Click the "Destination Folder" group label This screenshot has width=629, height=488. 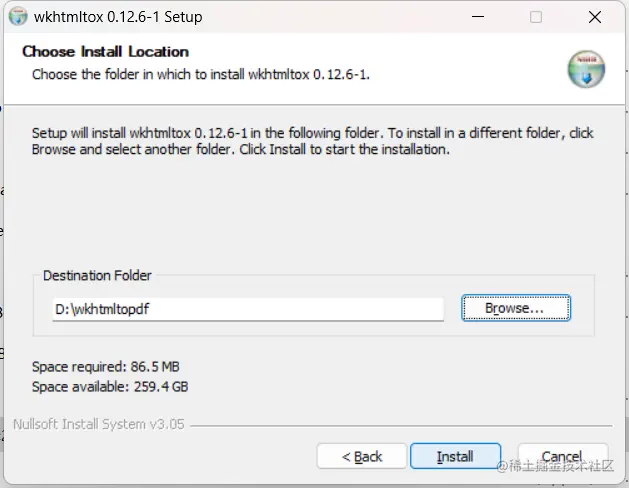tap(97, 275)
